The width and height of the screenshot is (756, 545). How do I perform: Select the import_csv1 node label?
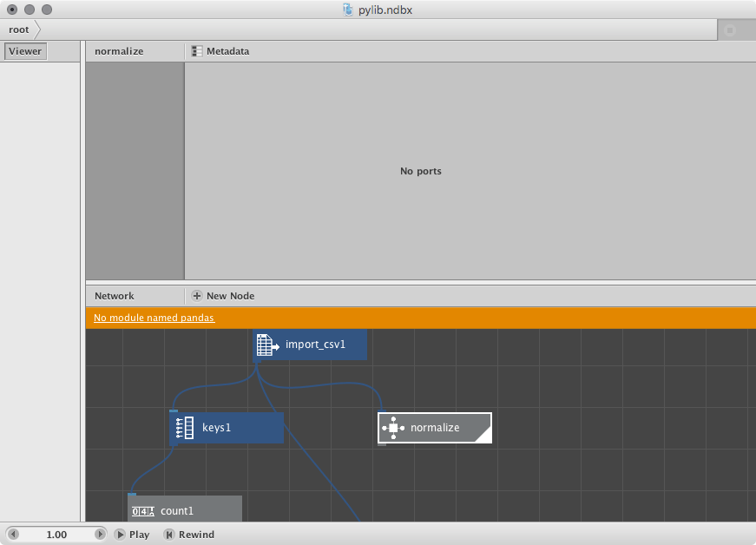[315, 345]
